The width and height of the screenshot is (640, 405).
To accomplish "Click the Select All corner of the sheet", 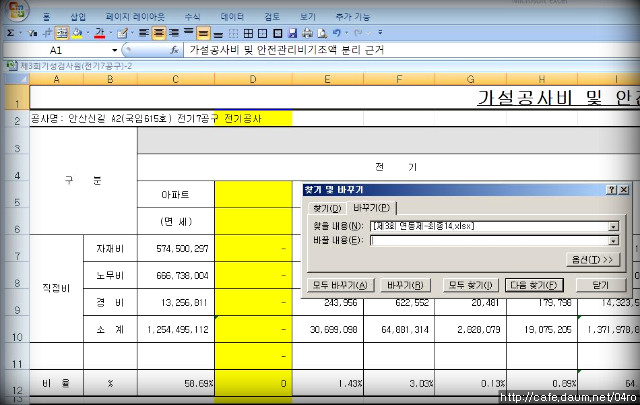I will coord(16,78).
